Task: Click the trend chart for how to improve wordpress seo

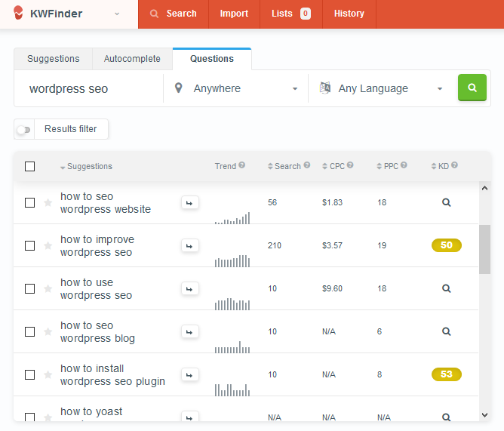Action: tap(232, 260)
